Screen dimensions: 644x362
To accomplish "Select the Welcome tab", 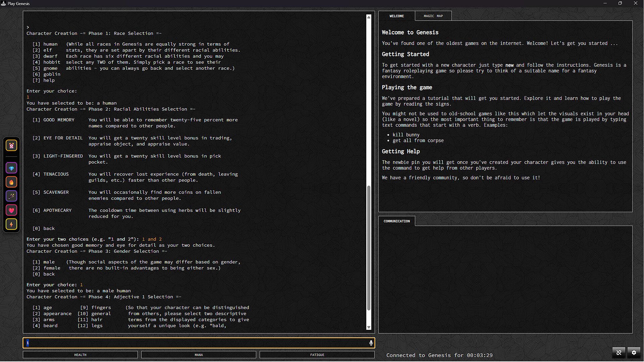I will click(x=396, y=16).
